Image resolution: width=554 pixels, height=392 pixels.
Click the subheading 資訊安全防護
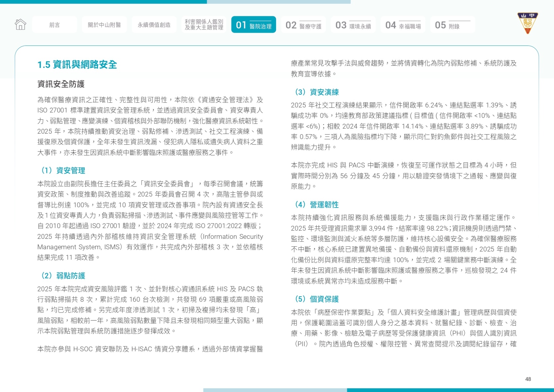(61, 84)
